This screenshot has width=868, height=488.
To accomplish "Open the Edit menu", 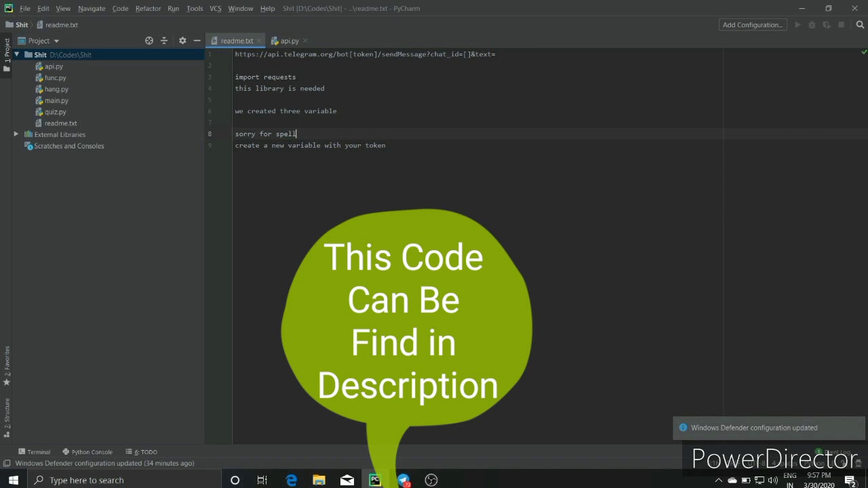I will (x=43, y=8).
